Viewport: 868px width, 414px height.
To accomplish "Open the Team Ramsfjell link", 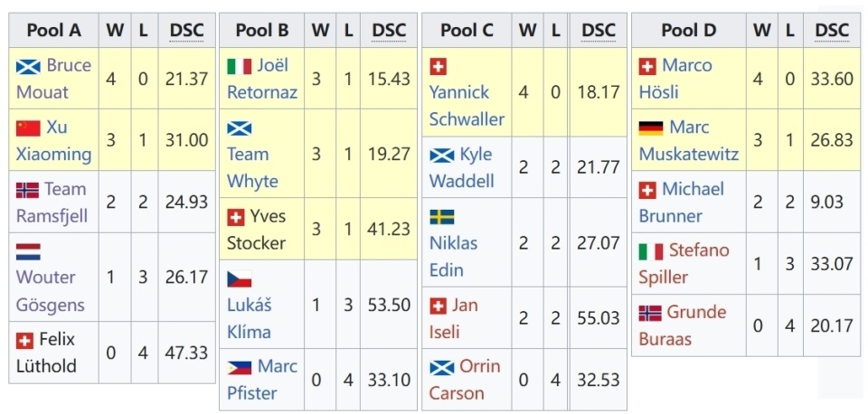I will tap(52, 202).
